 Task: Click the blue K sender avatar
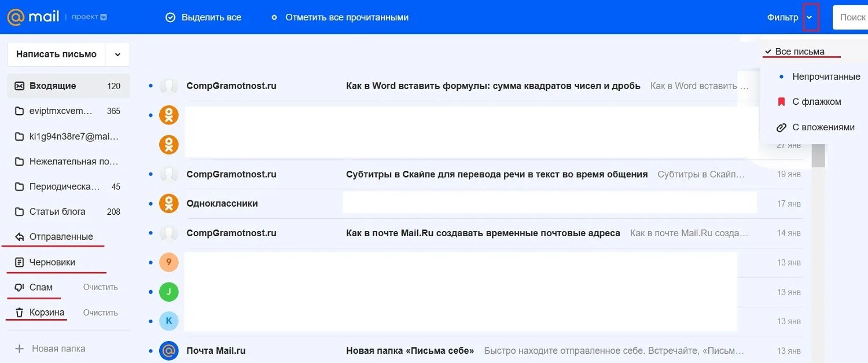click(169, 321)
